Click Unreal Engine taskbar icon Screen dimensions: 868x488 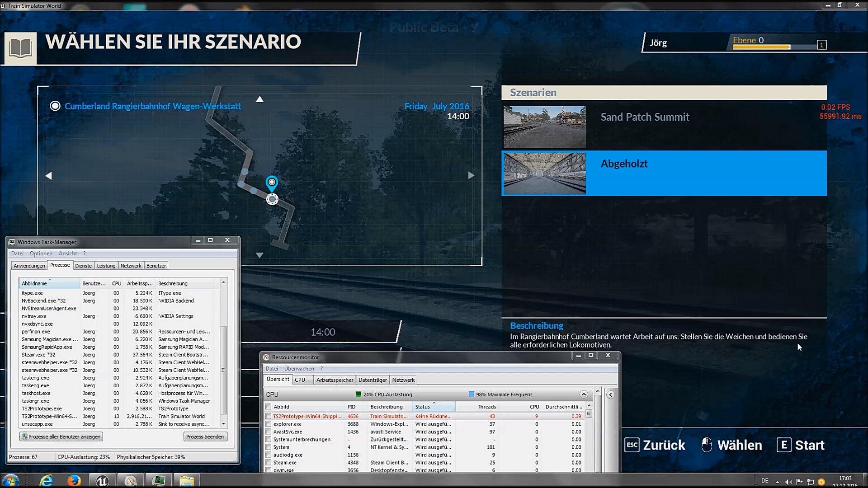[x=102, y=481]
